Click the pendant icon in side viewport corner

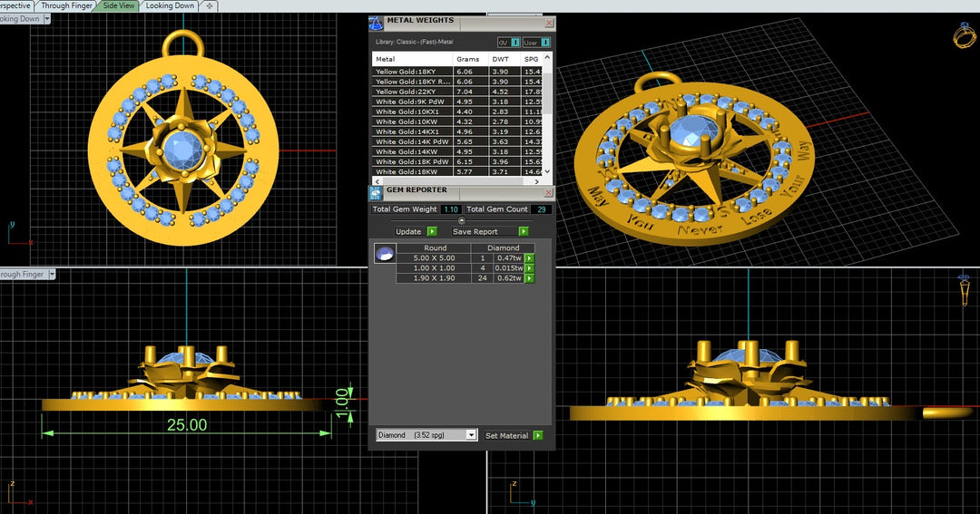pyautogui.click(x=965, y=290)
